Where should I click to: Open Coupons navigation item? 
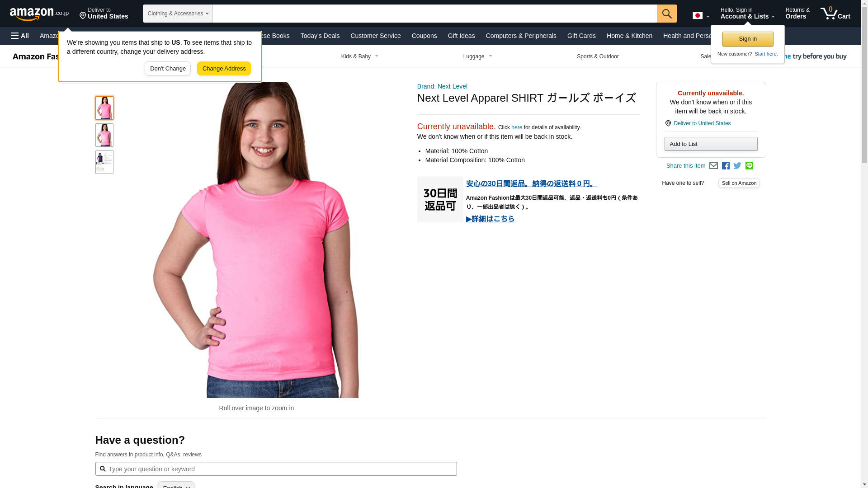[424, 36]
